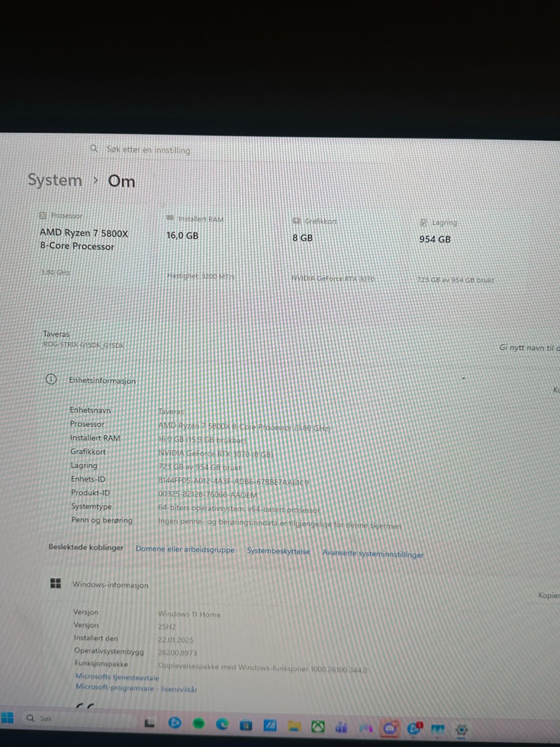Click the 'Windows 11 Home' value
The width and height of the screenshot is (560, 747).
pos(189,614)
